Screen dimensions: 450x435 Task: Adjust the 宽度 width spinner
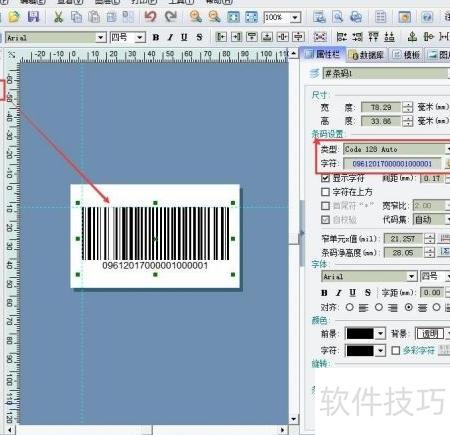pos(407,107)
